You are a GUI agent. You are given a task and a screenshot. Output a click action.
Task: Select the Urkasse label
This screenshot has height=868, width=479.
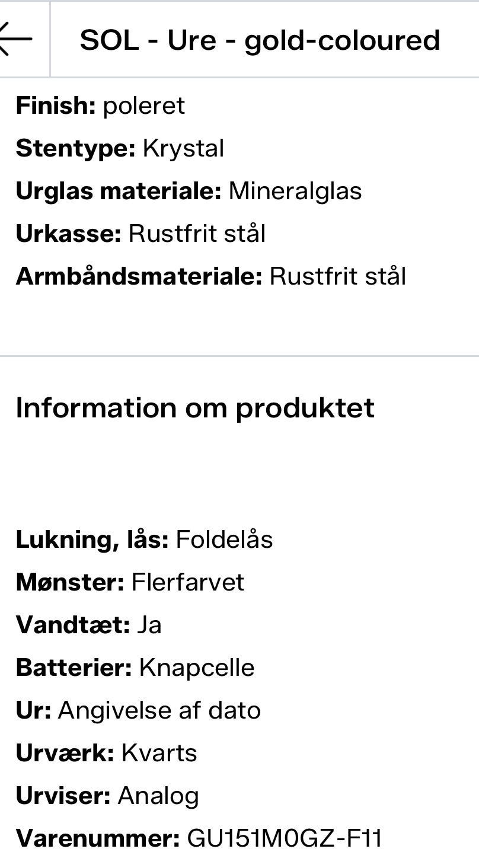(68, 234)
